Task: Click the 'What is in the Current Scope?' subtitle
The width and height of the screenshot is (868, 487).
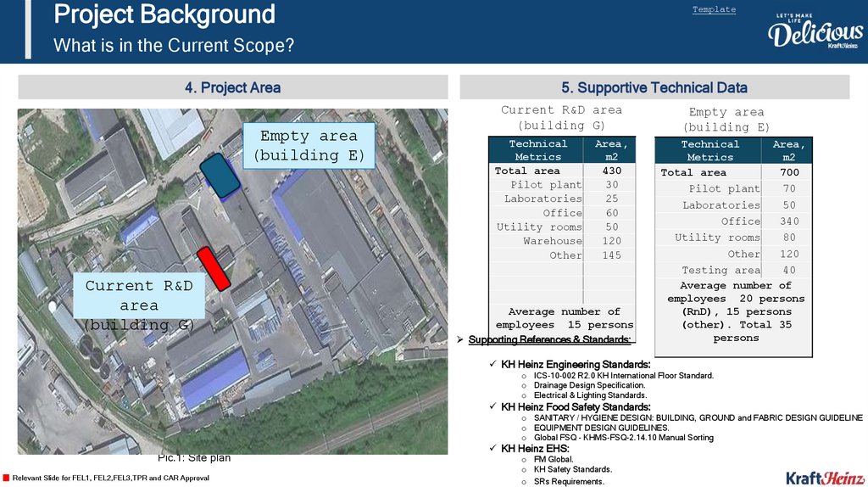Action: [174, 45]
